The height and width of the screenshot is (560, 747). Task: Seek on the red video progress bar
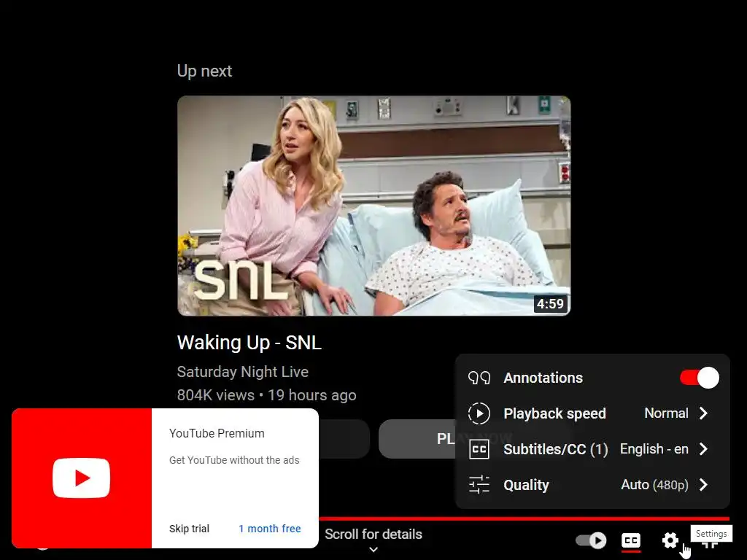[524, 518]
